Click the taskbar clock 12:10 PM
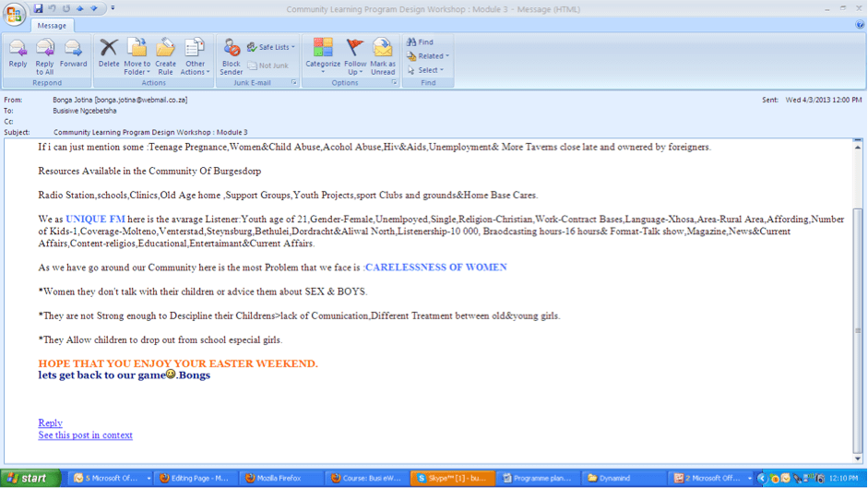This screenshot has width=868, height=488. pos(844,478)
